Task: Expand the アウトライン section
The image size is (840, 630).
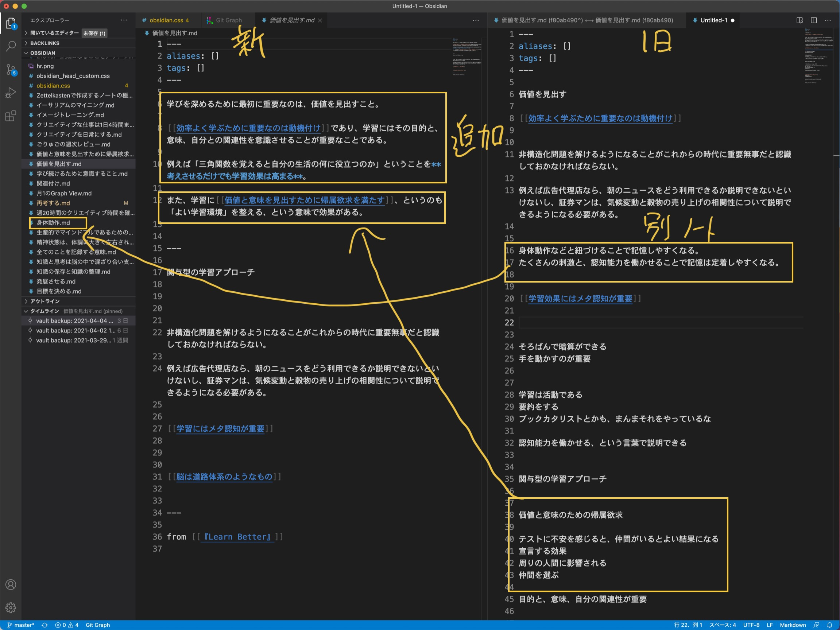Action: pos(44,301)
